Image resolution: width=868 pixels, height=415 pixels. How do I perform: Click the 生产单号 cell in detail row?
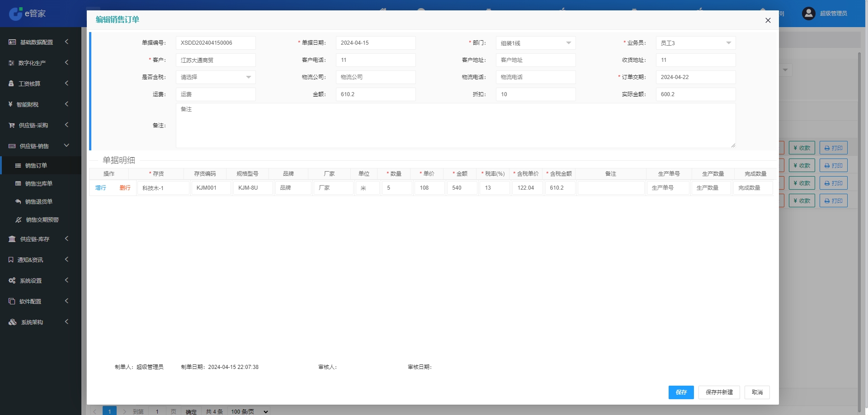click(668, 188)
